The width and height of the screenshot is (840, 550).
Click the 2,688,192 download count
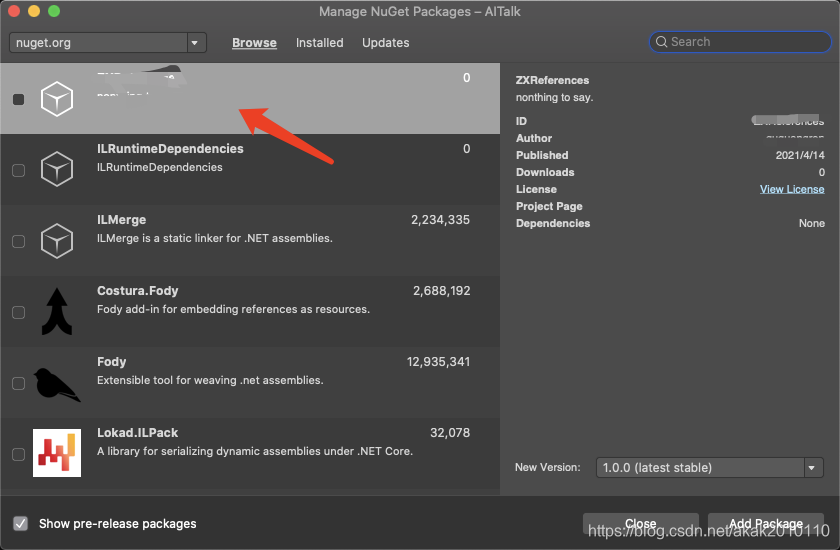coord(441,291)
